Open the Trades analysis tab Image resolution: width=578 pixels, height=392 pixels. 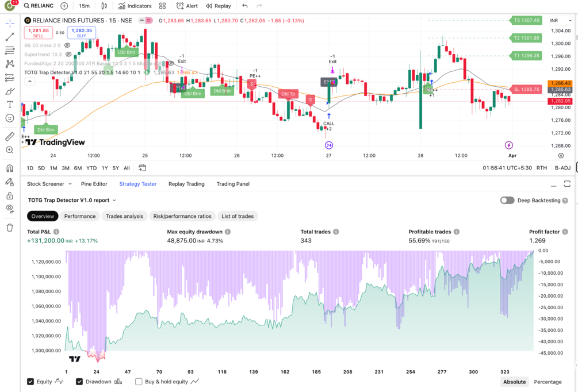(x=125, y=216)
